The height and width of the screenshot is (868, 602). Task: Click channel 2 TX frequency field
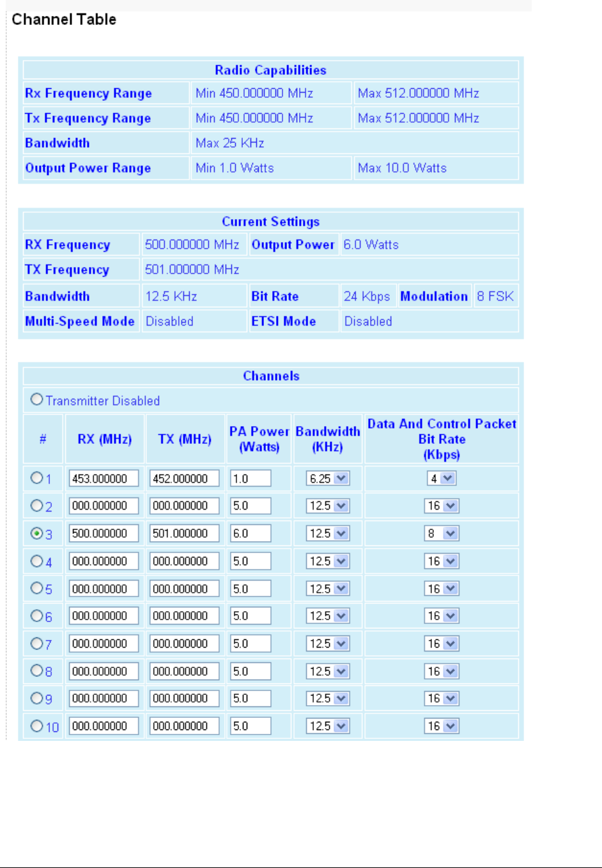[185, 506]
